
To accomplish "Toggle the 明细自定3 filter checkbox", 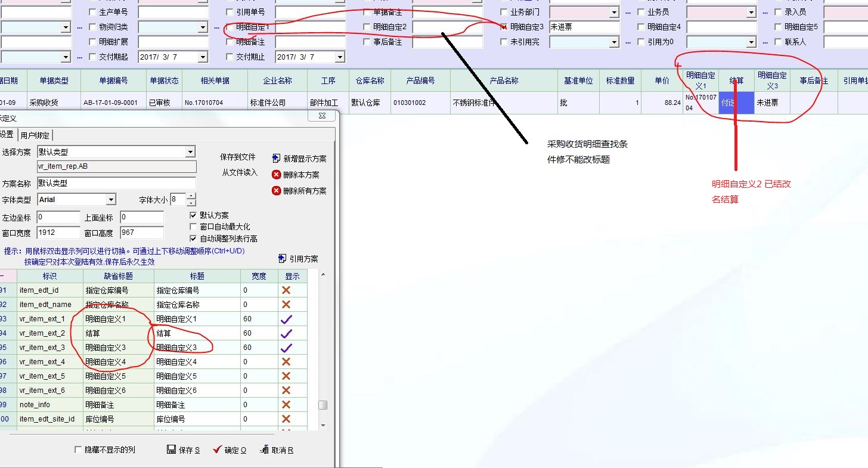I will pyautogui.click(x=504, y=27).
